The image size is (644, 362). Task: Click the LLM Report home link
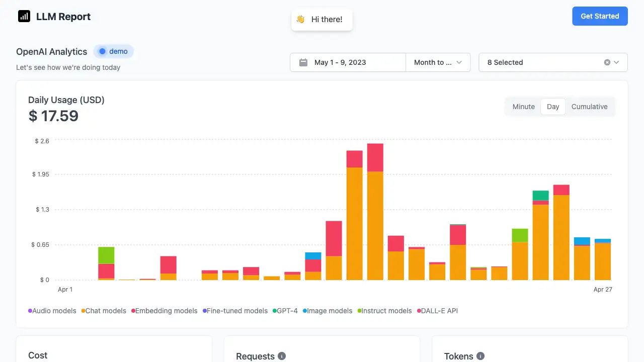click(x=63, y=17)
